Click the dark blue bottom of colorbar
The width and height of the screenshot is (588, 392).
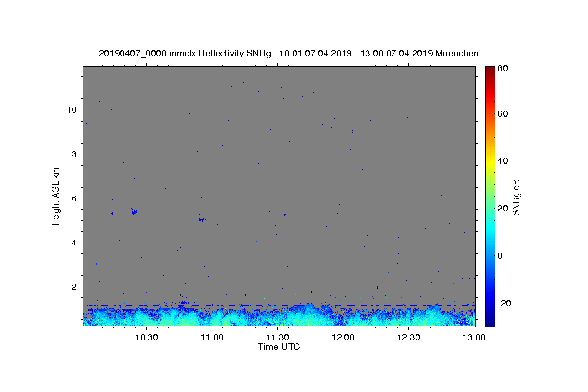[x=490, y=322]
